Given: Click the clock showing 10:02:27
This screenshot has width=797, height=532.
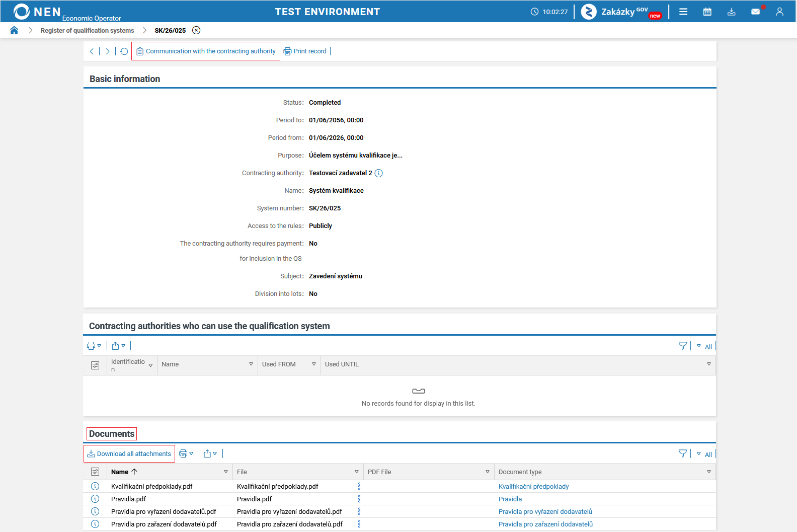Looking at the screenshot, I should click(549, 12).
